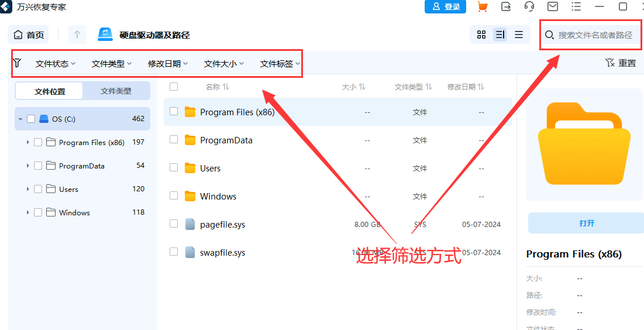Open the shopping cart icon

coord(482,6)
